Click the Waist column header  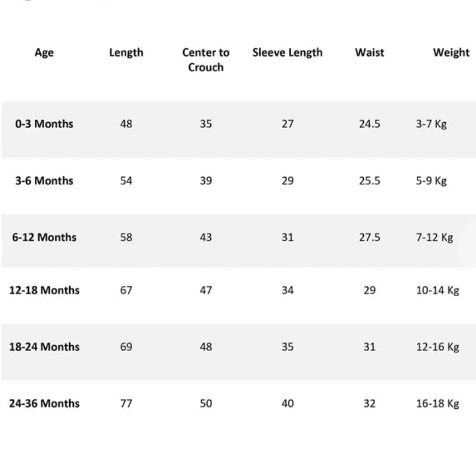(370, 53)
